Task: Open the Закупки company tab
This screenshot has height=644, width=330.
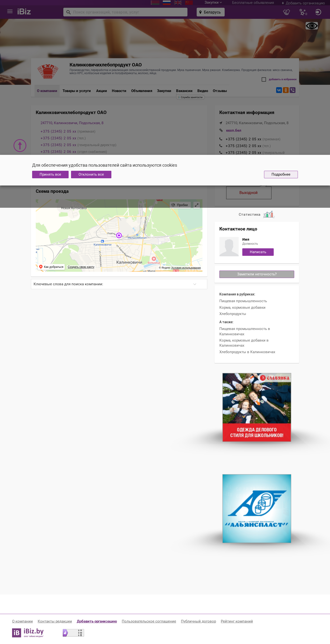Action: pos(164,91)
